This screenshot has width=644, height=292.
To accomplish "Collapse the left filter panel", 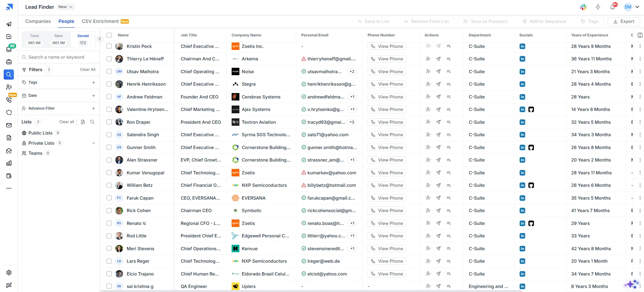I will point(100,39).
